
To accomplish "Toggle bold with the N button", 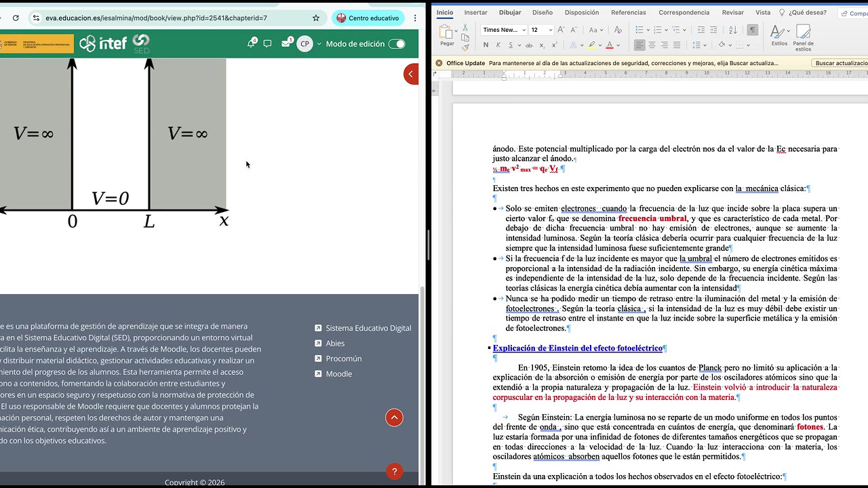I will pos(486,45).
